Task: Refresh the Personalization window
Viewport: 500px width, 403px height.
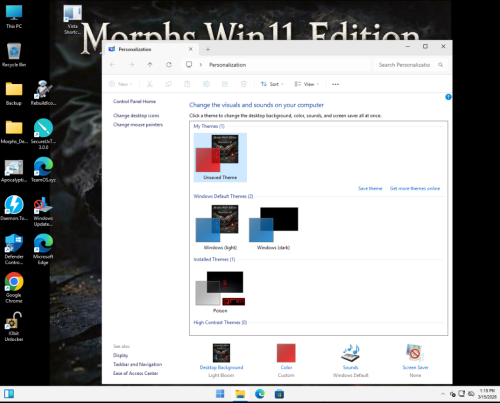Action: (169, 65)
